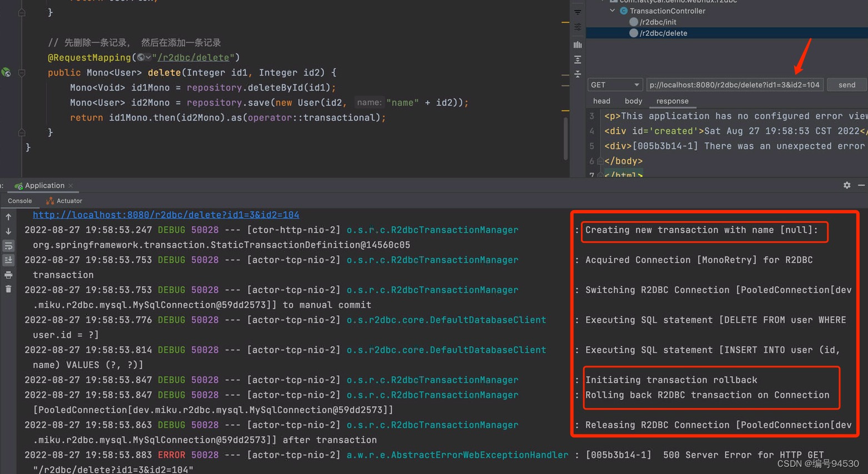Click the DefaultDatabaseClient logger on the DELETE line
Screen dimensions: 868x474
tap(446, 320)
